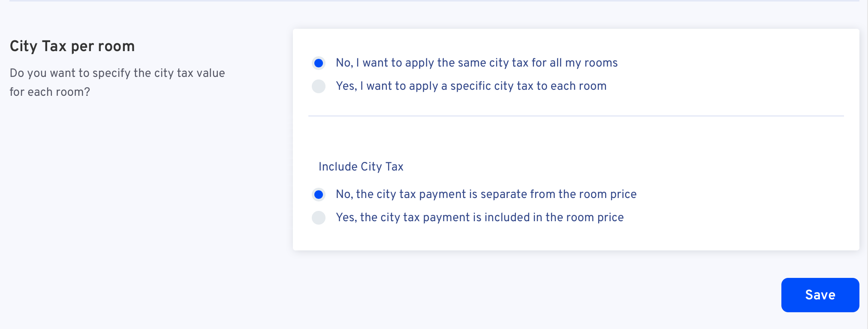The height and width of the screenshot is (329, 868).
Task: Select the same city tax for all rooms radio button
Action: (x=319, y=63)
